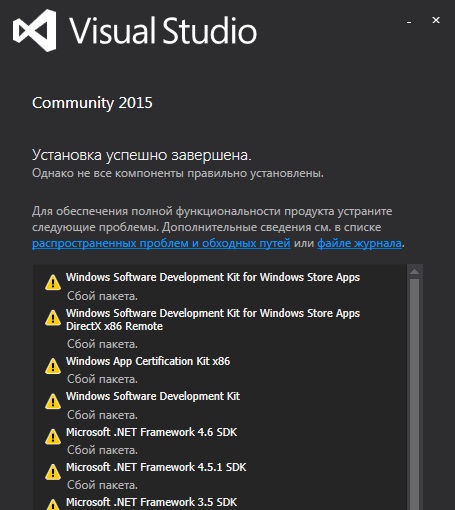Click warning icon for .NET Framework 3.5 SDK
The height and width of the screenshot is (510, 455).
pos(53,504)
